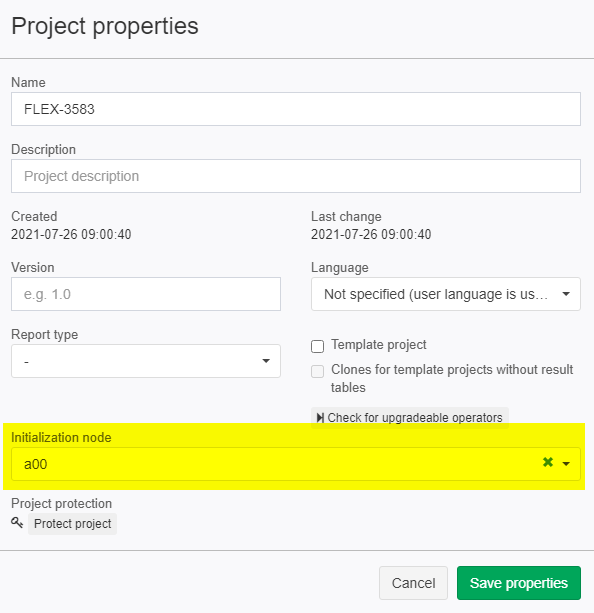Screen dimensions: 594x613
Task: Enable the Template project checkbox
Action: [x=318, y=346]
